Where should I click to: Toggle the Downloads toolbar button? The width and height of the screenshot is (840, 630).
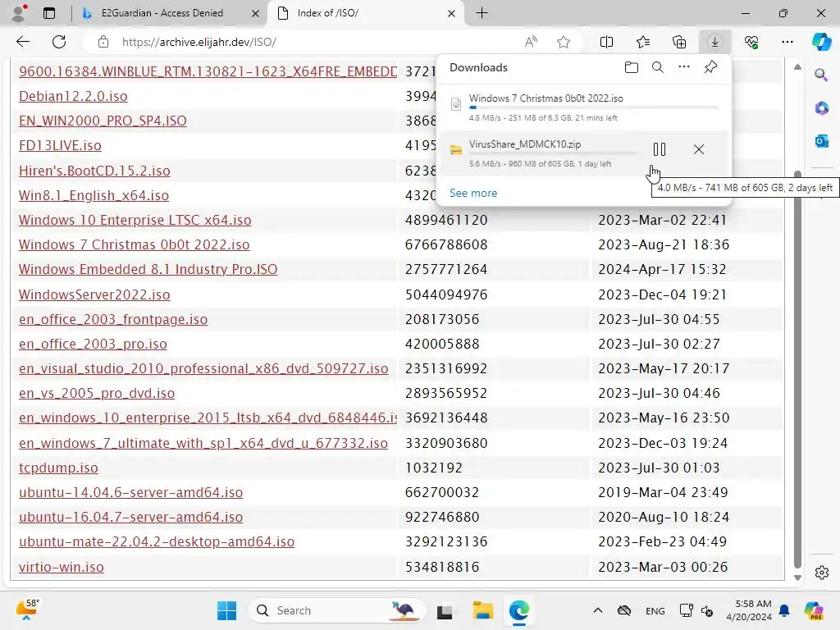[x=714, y=42]
